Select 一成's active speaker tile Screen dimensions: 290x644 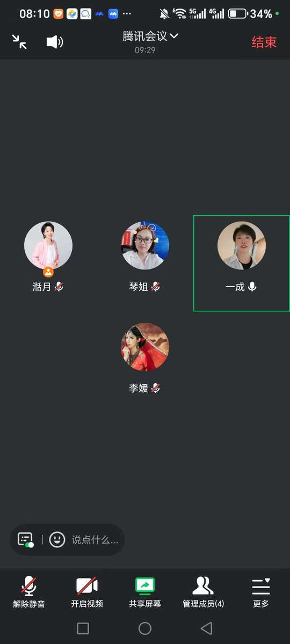pos(241,263)
